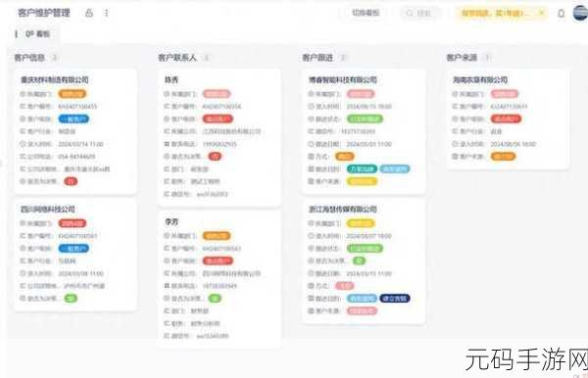This screenshot has width=588, height=378.
Task: Click 所属公司 value in 李芳 card
Action: [231, 273]
